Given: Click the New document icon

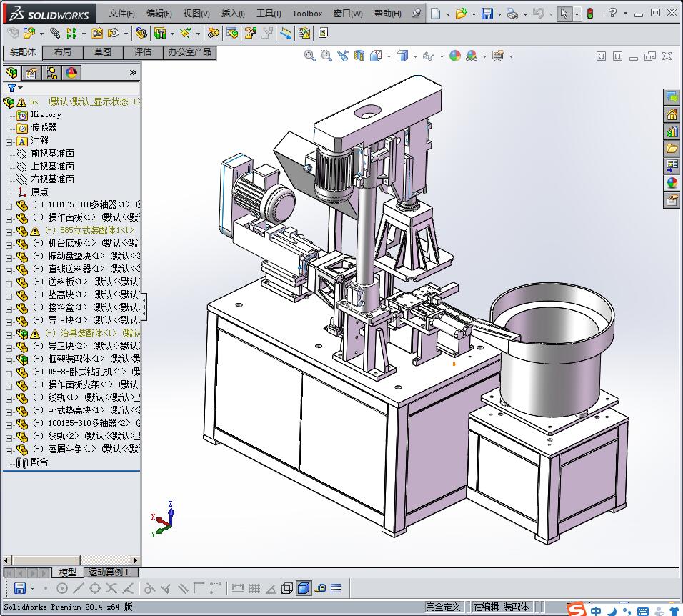Looking at the screenshot, I should click(x=435, y=14).
